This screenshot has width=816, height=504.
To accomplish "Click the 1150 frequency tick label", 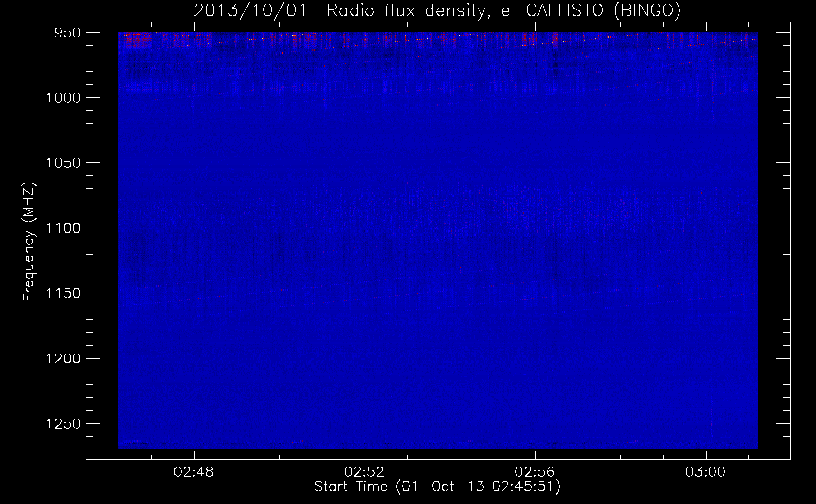I will click(x=64, y=293).
